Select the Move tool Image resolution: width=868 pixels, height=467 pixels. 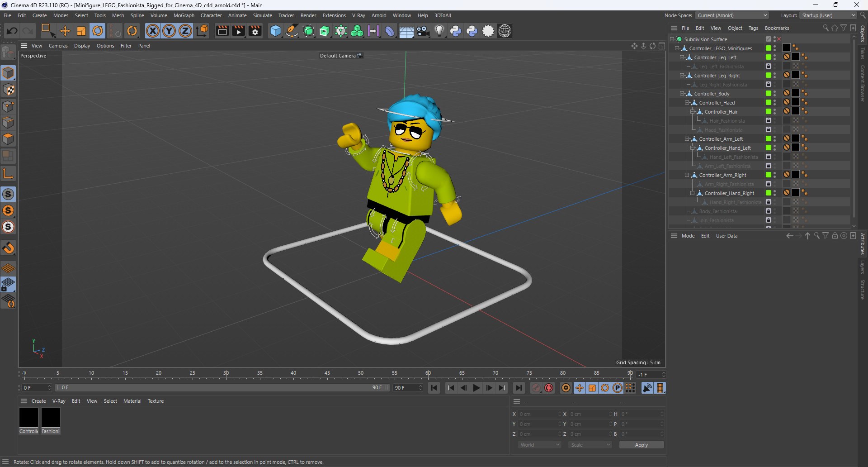[65, 31]
